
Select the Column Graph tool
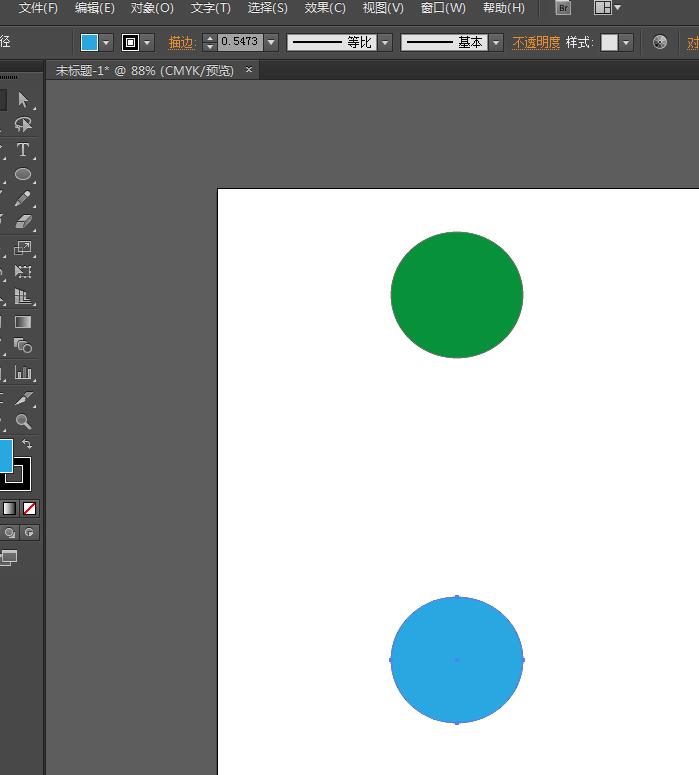point(23,372)
